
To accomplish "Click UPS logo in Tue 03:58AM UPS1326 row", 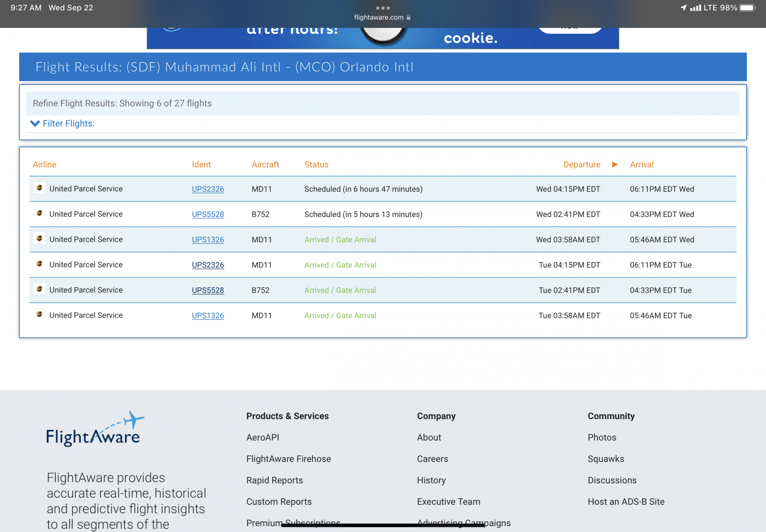I will pos(39,314).
